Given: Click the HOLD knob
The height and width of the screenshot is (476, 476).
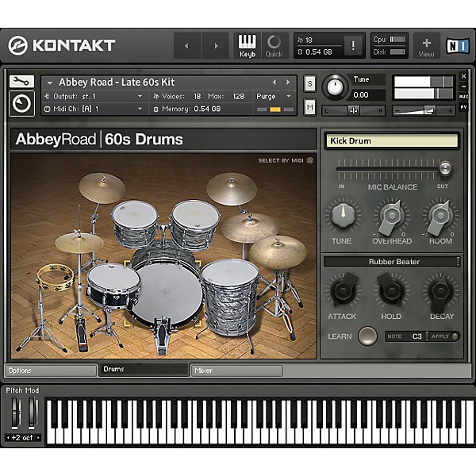Looking at the screenshot, I should click(392, 290).
